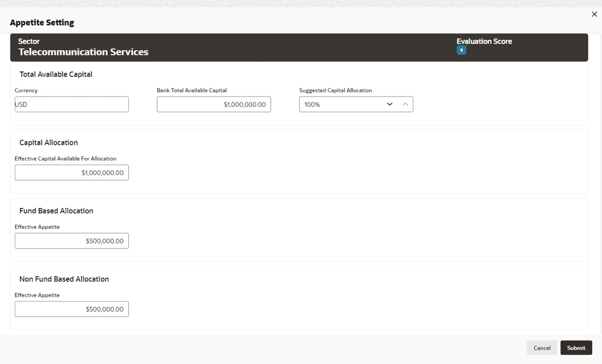Click the Bank Total Available Capital label

tap(192, 91)
